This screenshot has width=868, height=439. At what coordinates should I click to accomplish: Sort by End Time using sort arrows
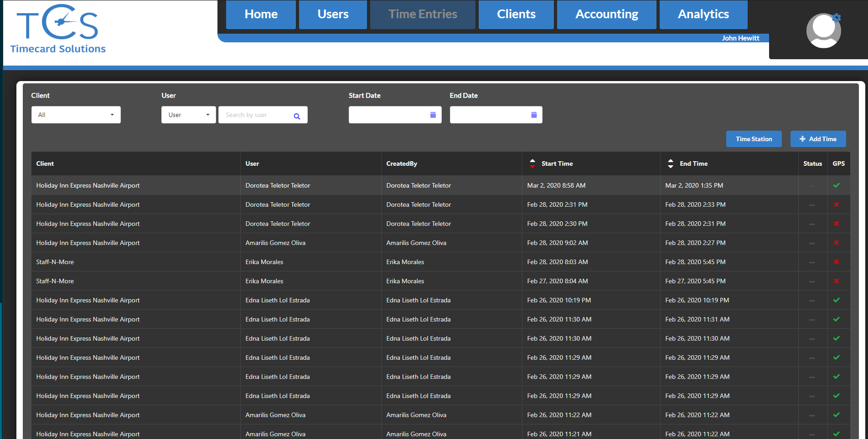click(670, 163)
